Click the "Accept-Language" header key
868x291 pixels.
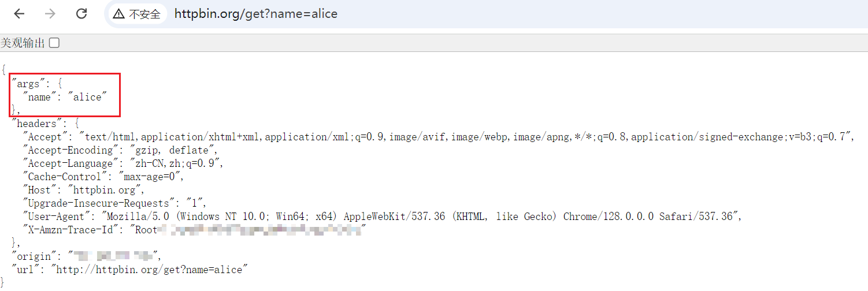[x=67, y=163]
